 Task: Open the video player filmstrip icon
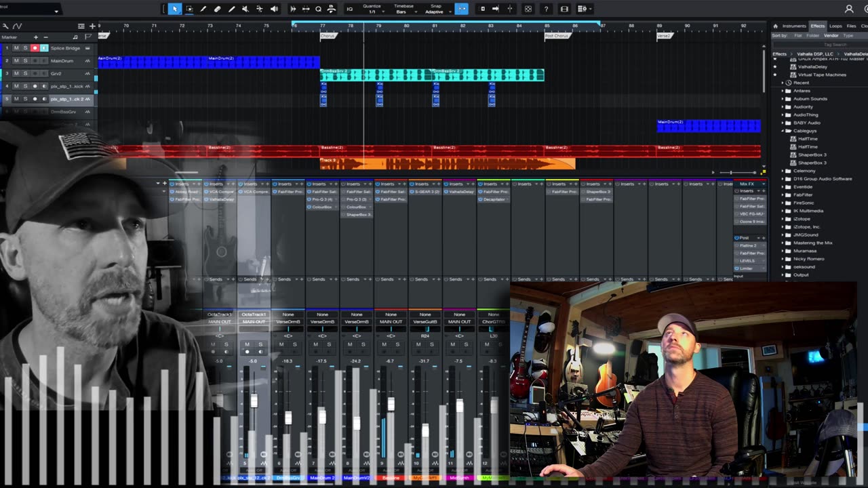[x=564, y=9]
